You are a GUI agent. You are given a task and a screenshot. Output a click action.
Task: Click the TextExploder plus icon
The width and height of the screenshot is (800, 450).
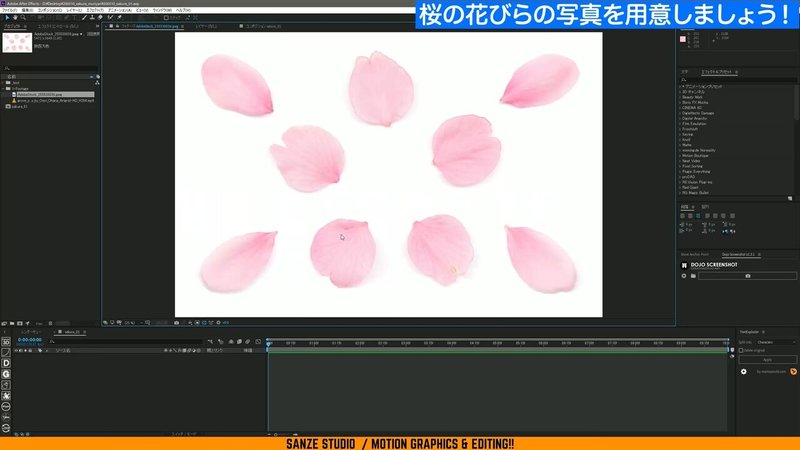(x=744, y=371)
